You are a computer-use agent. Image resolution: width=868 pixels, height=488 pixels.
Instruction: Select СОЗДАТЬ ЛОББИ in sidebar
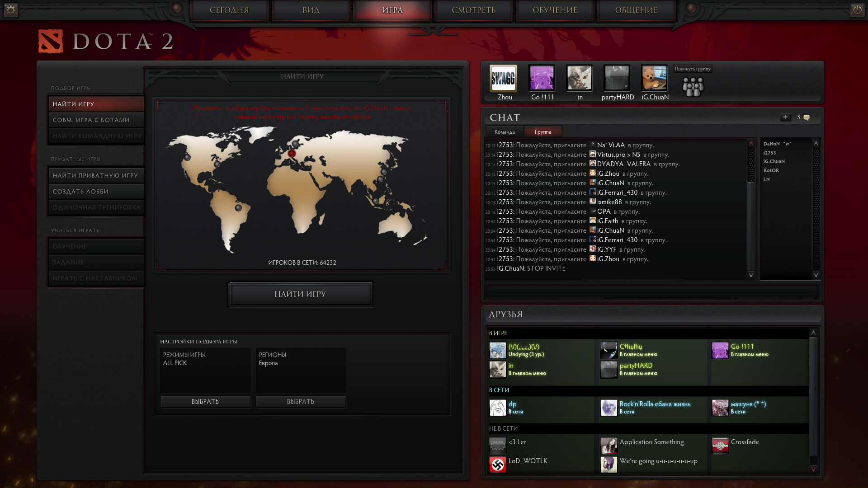tap(96, 192)
